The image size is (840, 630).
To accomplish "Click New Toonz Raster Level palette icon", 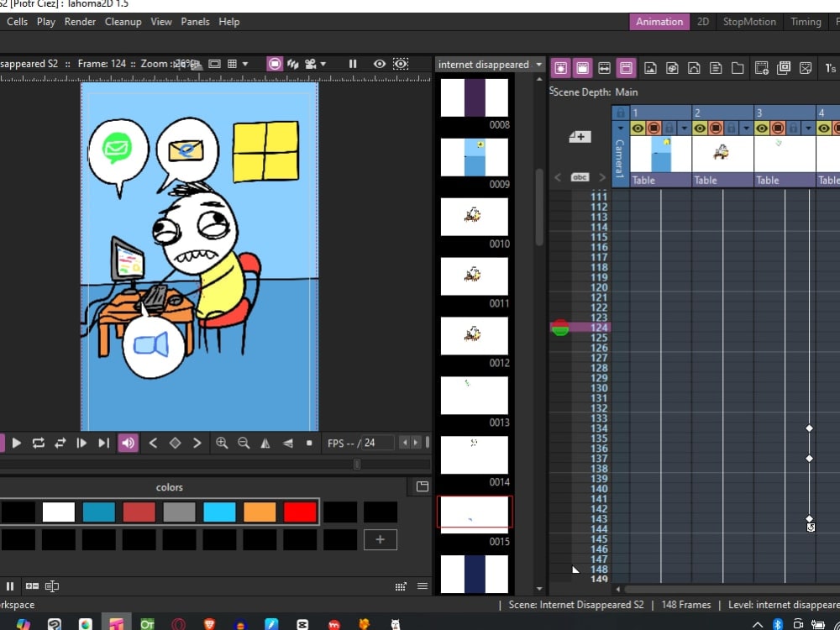I will coord(672,68).
